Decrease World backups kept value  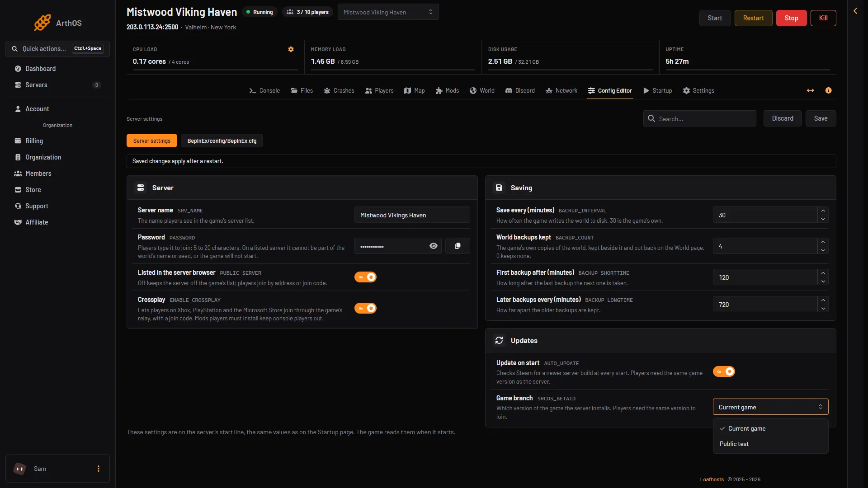[x=823, y=250]
